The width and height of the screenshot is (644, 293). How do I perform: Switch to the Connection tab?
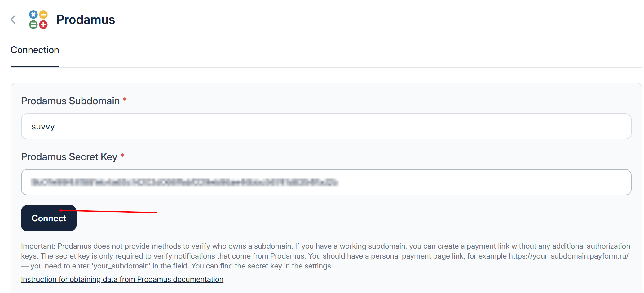(x=35, y=50)
